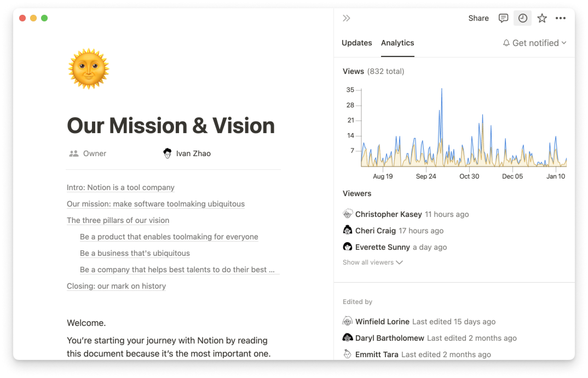Image resolution: width=588 pixels, height=378 pixels.
Task: Switch to the Updates tab
Action: pos(356,43)
